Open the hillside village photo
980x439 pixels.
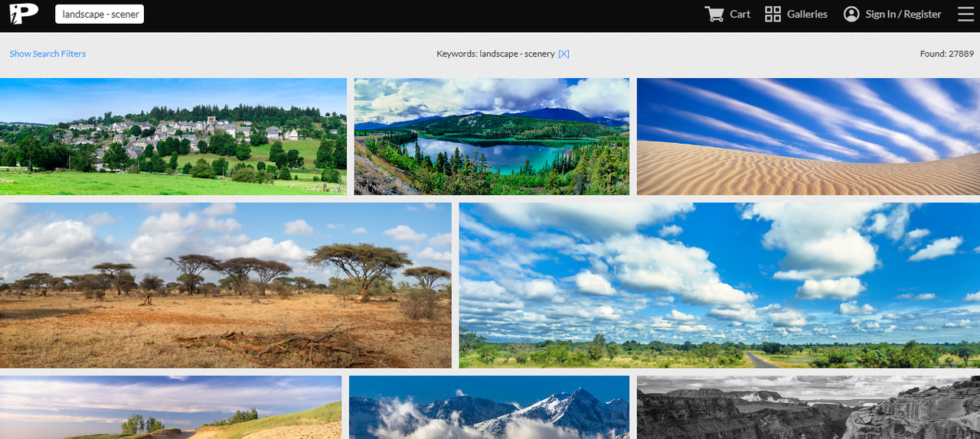173,136
